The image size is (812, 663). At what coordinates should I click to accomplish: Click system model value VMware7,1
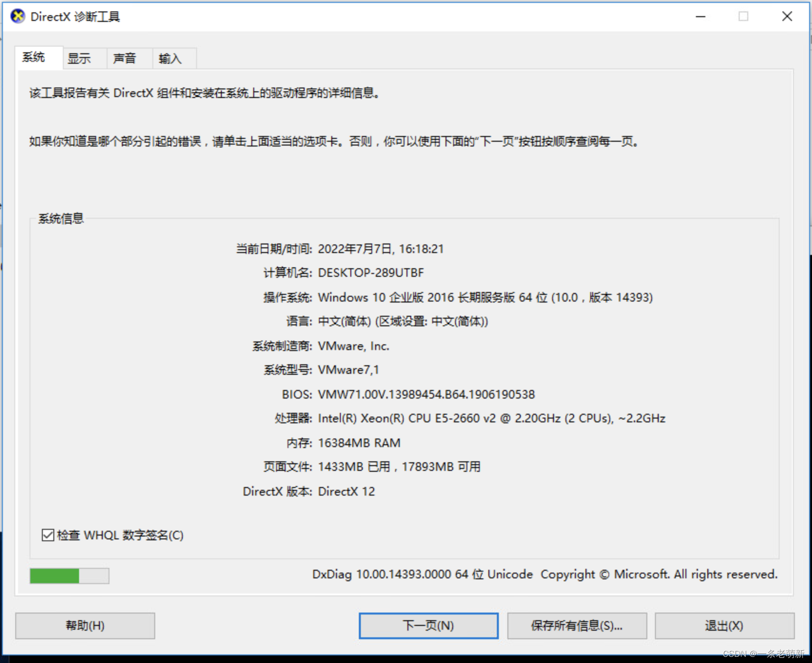tap(348, 370)
